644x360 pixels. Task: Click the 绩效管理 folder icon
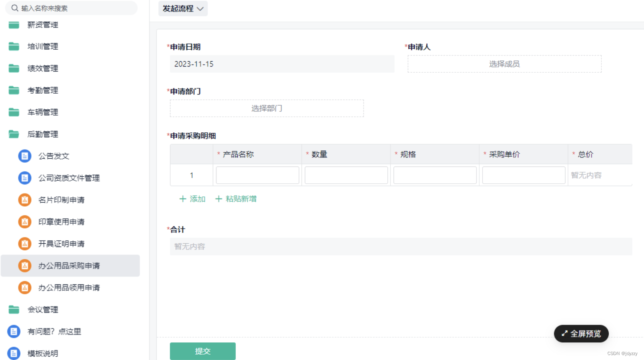pos(14,68)
